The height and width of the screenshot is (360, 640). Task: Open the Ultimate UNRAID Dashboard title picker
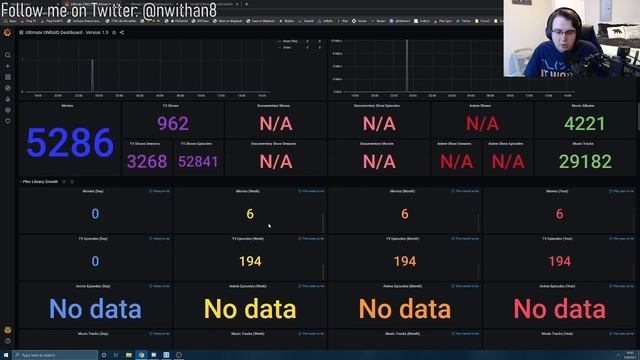click(67, 32)
